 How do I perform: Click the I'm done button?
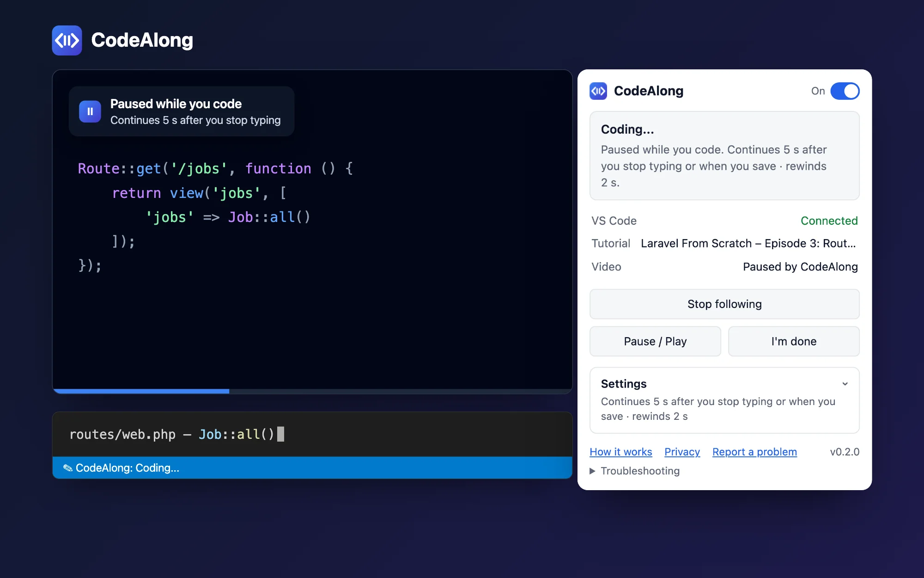[794, 341]
